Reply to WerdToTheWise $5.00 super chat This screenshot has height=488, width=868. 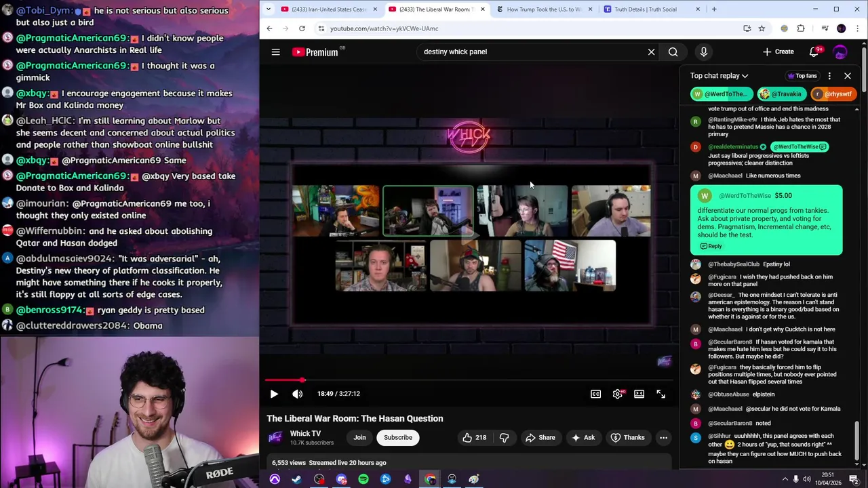click(711, 246)
